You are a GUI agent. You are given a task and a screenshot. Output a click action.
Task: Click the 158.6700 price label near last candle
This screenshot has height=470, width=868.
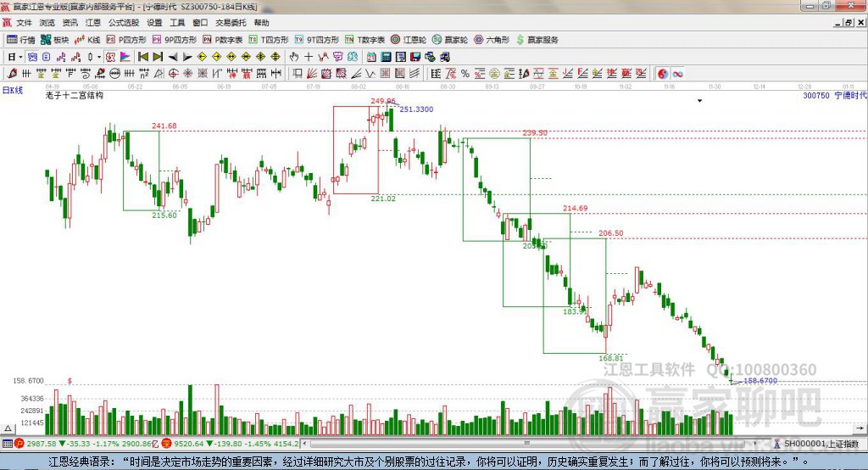point(760,381)
